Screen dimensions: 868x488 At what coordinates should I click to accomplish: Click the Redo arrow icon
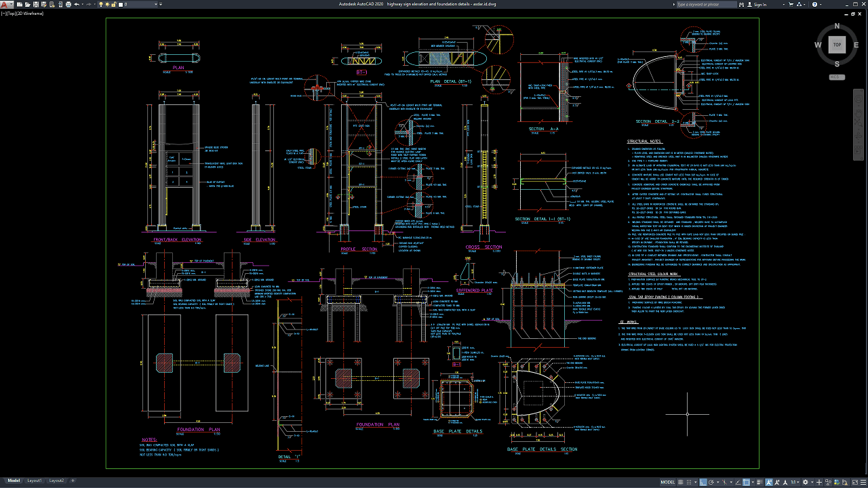(88, 4)
